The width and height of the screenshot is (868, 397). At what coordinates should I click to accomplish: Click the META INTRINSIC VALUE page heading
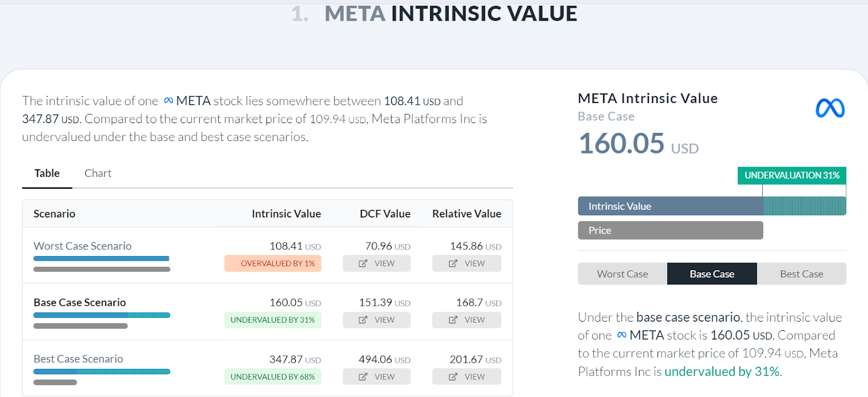click(451, 14)
